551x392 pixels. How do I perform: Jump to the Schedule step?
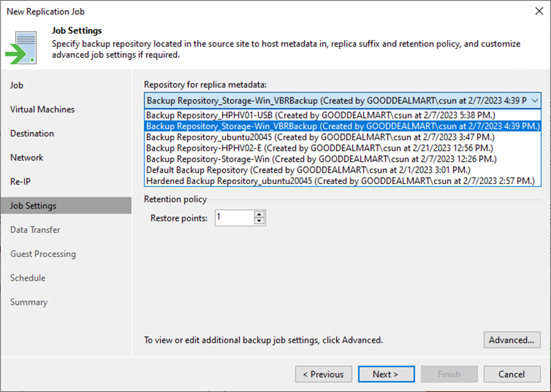click(28, 278)
